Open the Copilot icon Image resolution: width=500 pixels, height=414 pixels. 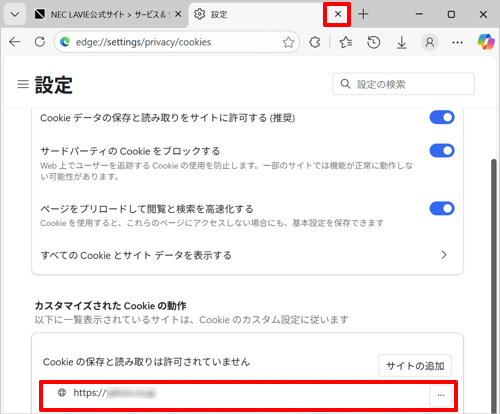coord(486,42)
